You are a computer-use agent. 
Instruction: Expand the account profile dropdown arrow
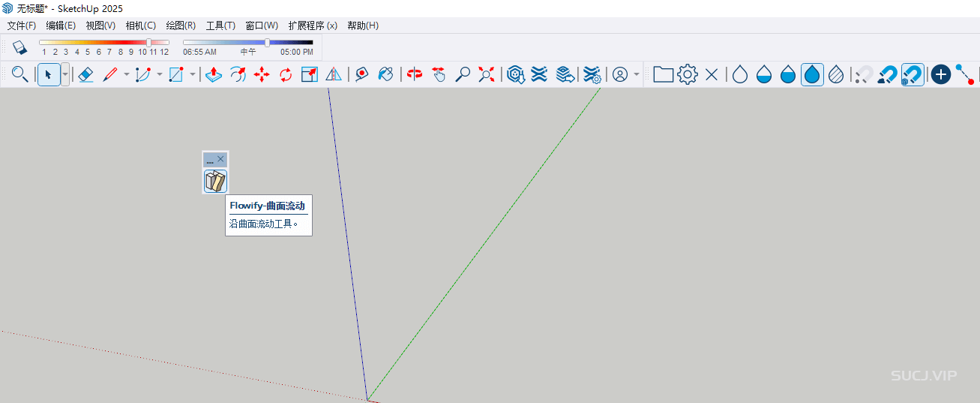pos(637,74)
